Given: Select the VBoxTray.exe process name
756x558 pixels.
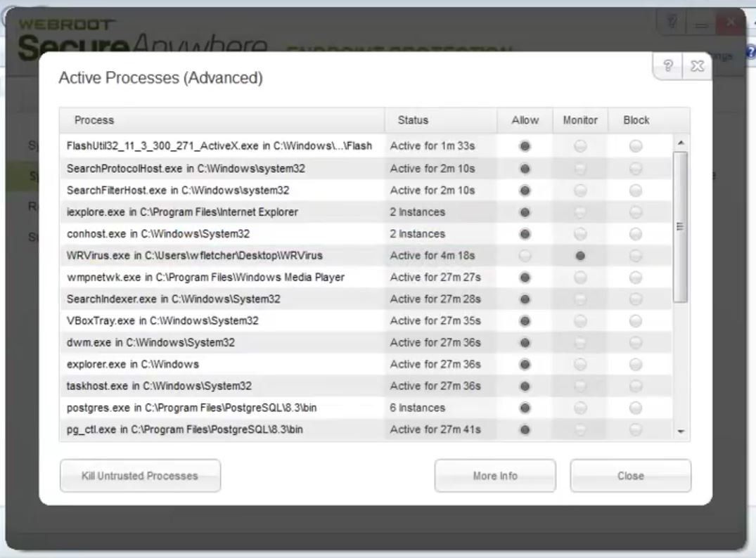Looking at the screenshot, I should coord(162,321).
